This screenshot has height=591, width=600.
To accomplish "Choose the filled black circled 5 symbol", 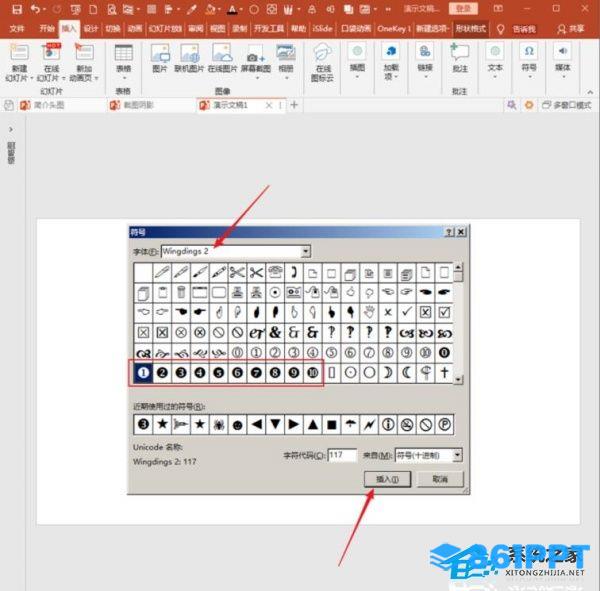I will 218,372.
